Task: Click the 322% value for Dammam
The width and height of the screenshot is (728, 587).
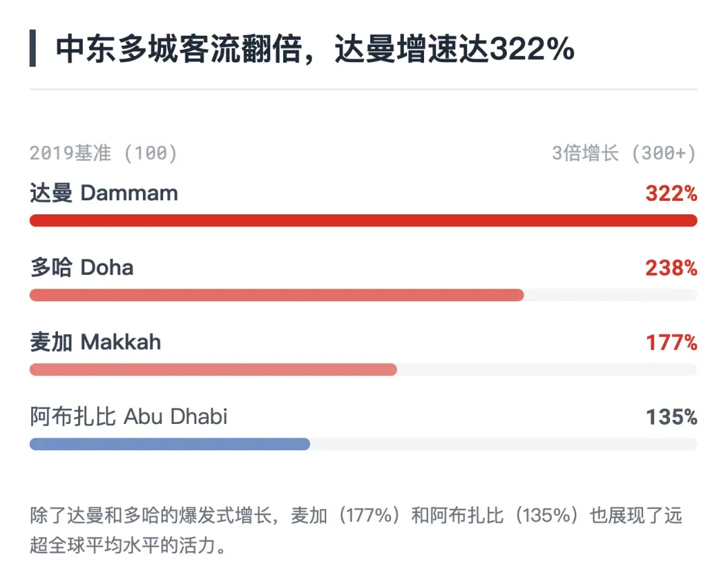Action: (x=671, y=193)
